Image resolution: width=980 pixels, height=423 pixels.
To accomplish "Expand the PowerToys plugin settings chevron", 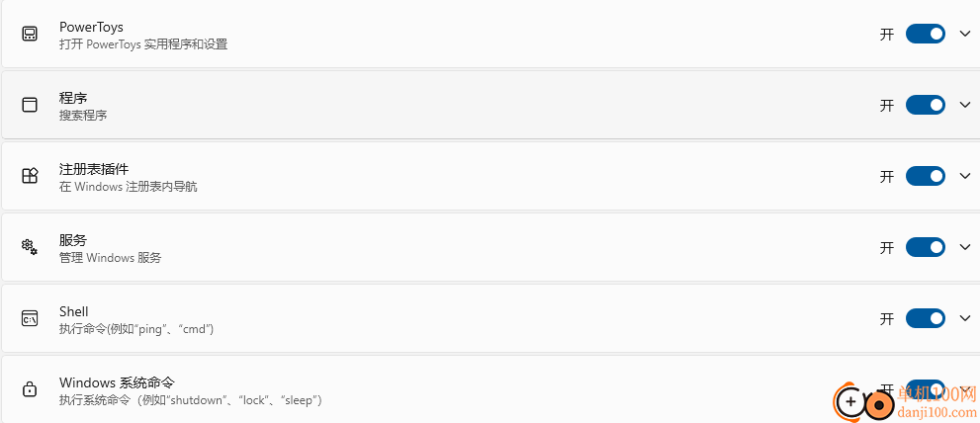I will coord(964,34).
